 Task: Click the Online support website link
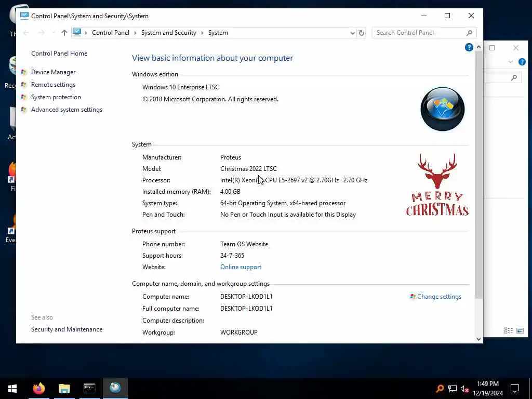click(241, 267)
